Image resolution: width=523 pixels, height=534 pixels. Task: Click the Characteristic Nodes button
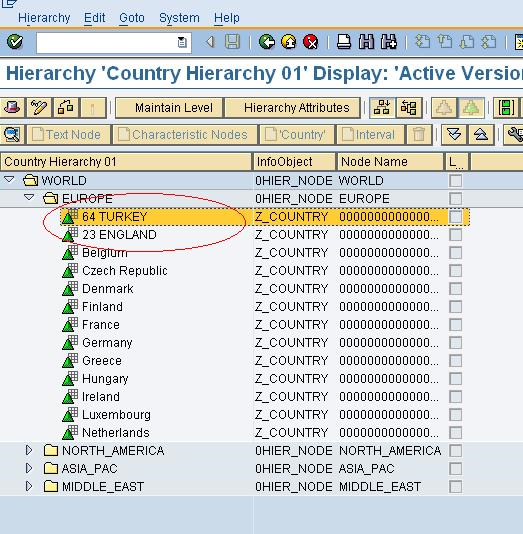[185, 135]
